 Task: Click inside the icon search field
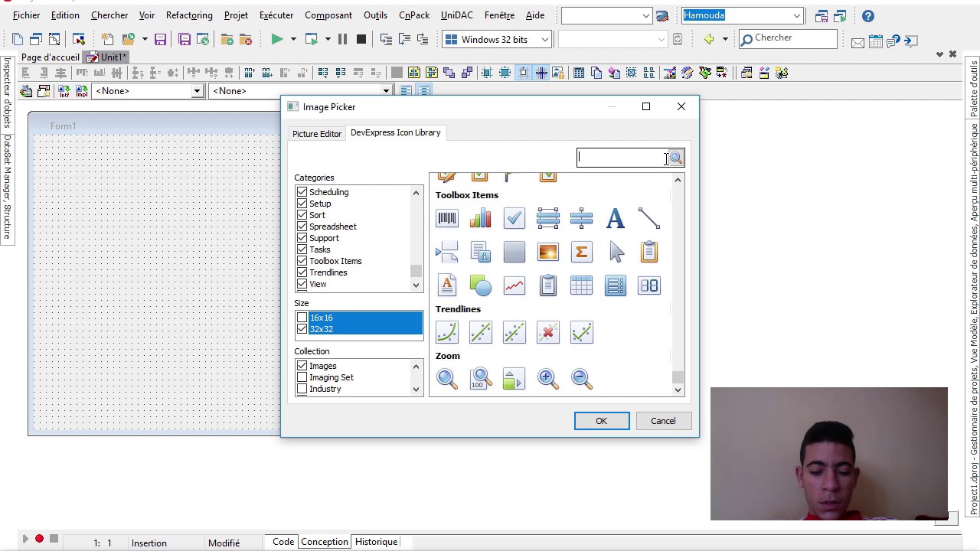pyautogui.click(x=620, y=158)
